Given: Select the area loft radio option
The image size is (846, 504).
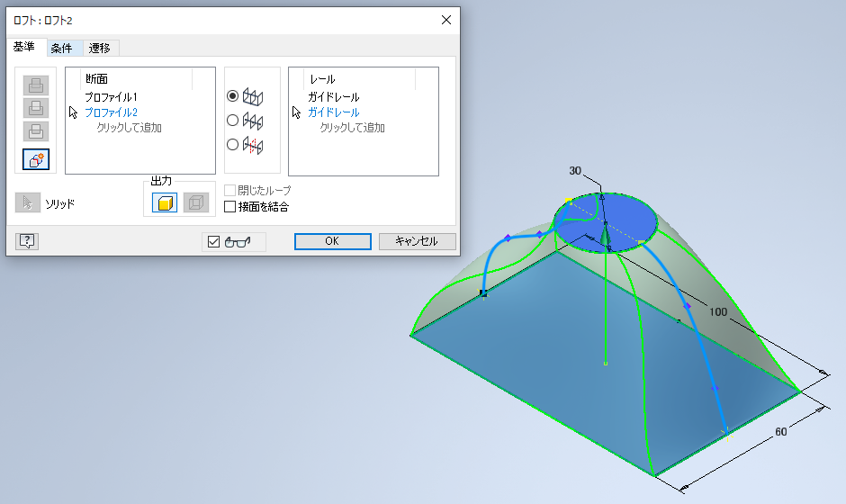Looking at the screenshot, I should coord(232,145).
